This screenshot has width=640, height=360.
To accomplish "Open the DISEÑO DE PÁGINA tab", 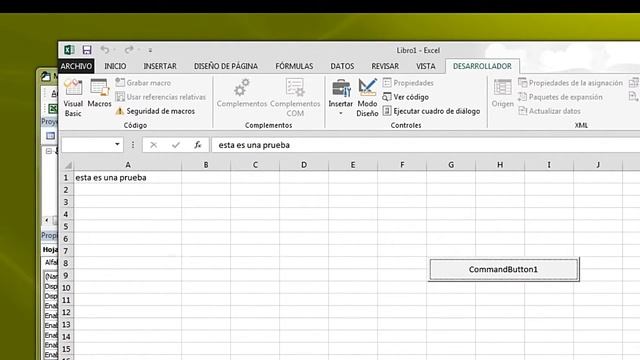I will (x=226, y=66).
